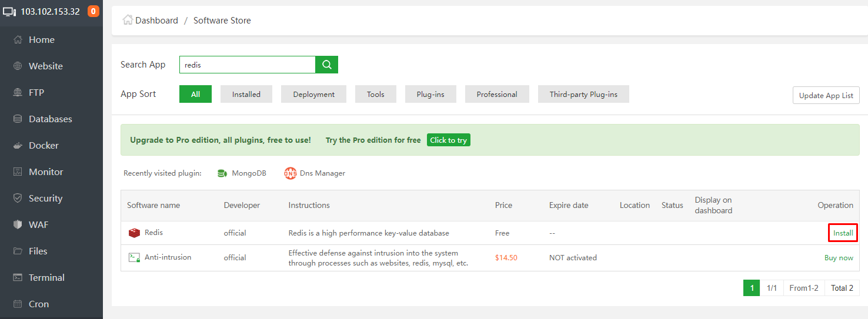Open Docker from the sidebar

click(x=44, y=145)
